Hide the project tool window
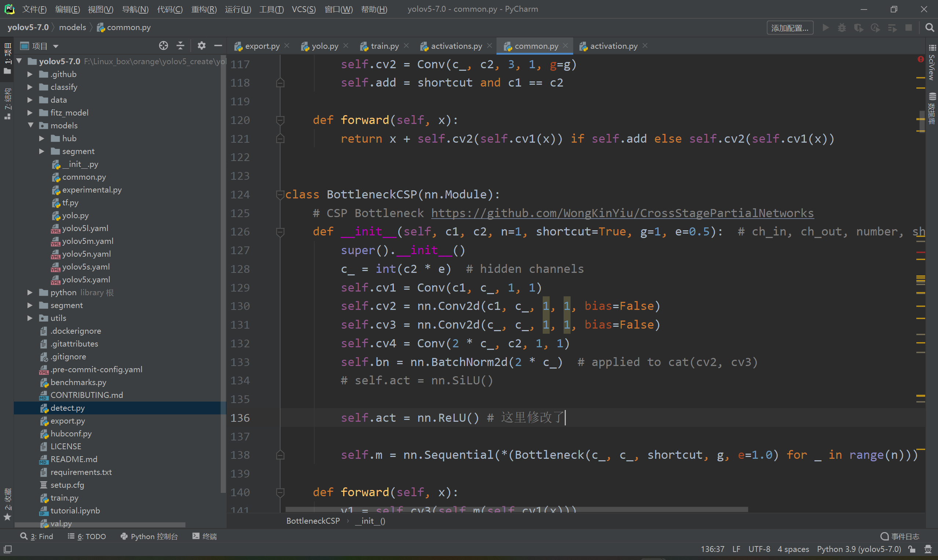Viewport: 938px width, 560px height. pyautogui.click(x=218, y=46)
